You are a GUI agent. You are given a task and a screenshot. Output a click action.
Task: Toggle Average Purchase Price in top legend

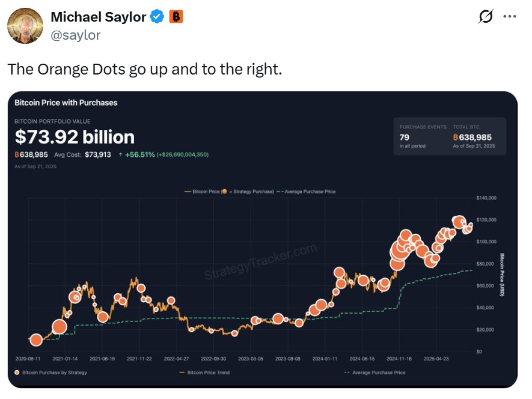tap(306, 192)
